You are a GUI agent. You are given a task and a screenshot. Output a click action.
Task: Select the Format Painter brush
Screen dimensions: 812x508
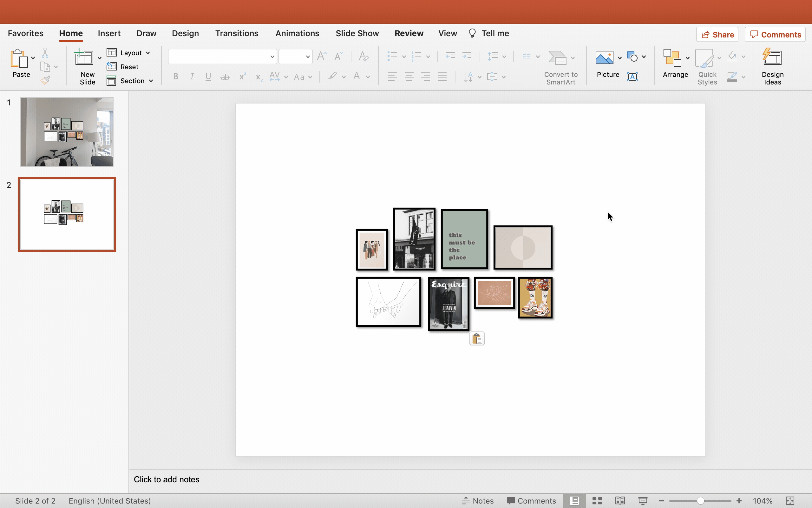point(45,80)
